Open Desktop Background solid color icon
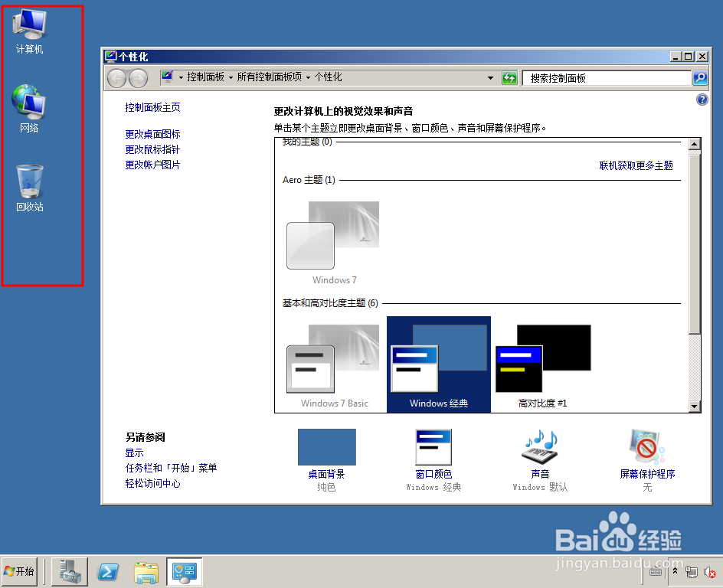Image resolution: width=723 pixels, height=588 pixels. pyautogui.click(x=326, y=447)
